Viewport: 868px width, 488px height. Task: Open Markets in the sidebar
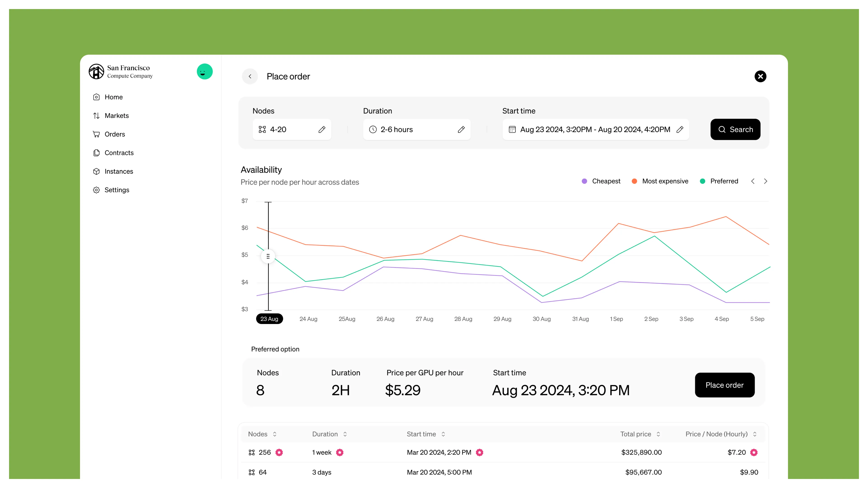[x=111, y=115]
